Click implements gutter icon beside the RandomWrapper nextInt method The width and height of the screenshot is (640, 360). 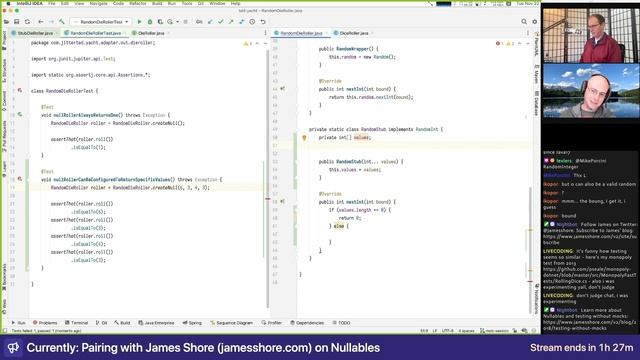282,89
